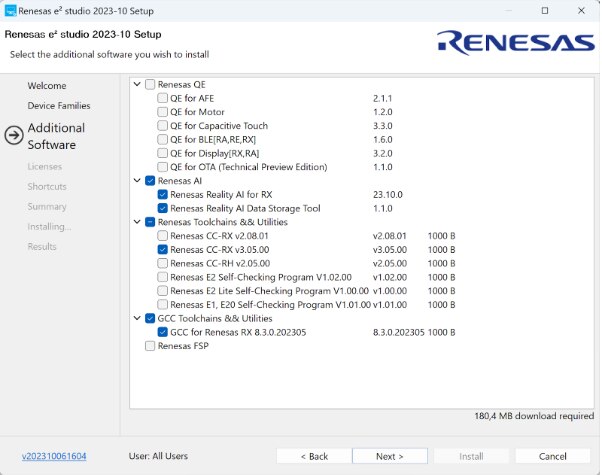
Task: Collapse GCC Toolchains && Utilities group
Action: (137, 318)
